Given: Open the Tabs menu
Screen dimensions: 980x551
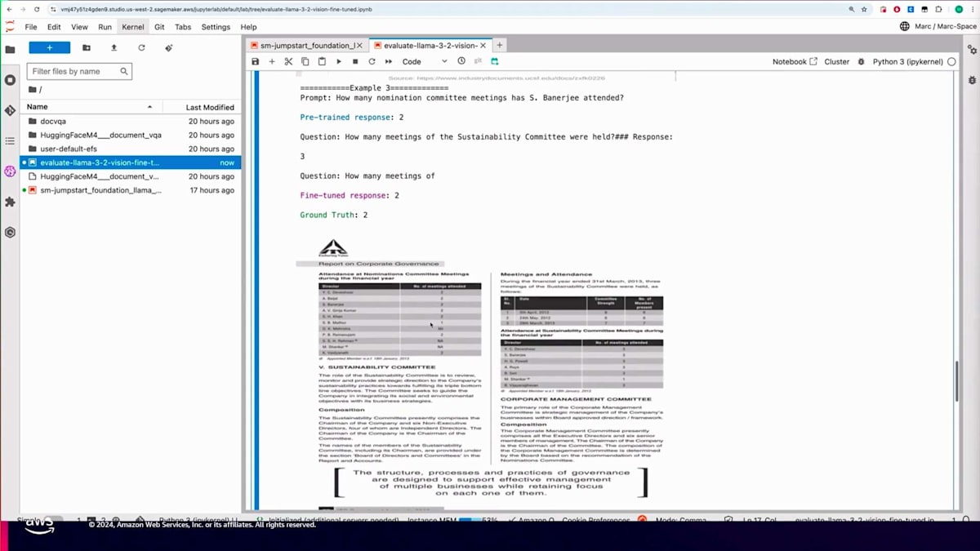Looking at the screenshot, I should pyautogui.click(x=183, y=27).
